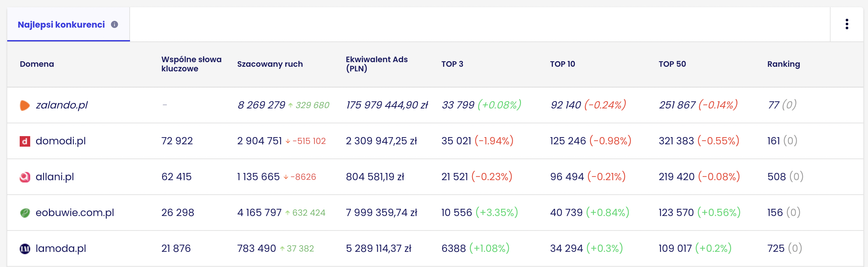Click the green 632 424 traffic change
Image resolution: width=868 pixels, height=267 pixels.
[x=309, y=213]
